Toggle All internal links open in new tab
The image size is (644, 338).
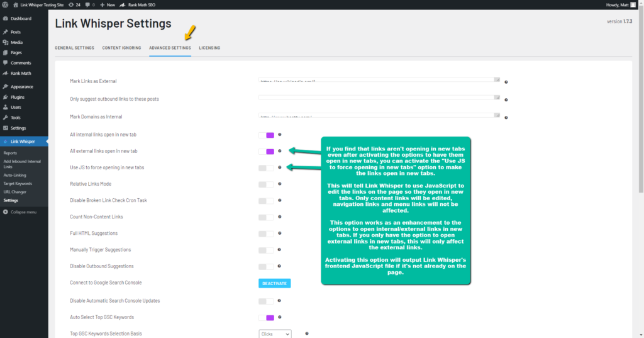[266, 135]
